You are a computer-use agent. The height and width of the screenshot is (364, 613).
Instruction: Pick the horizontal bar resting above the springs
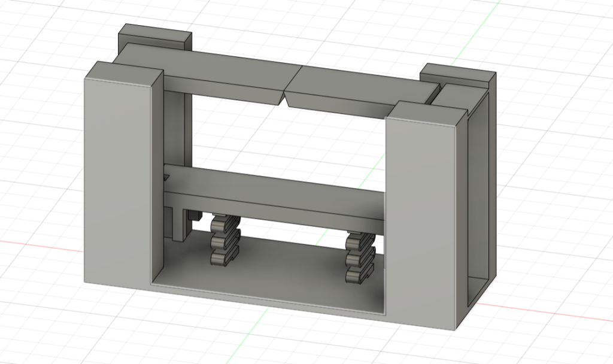click(x=274, y=199)
